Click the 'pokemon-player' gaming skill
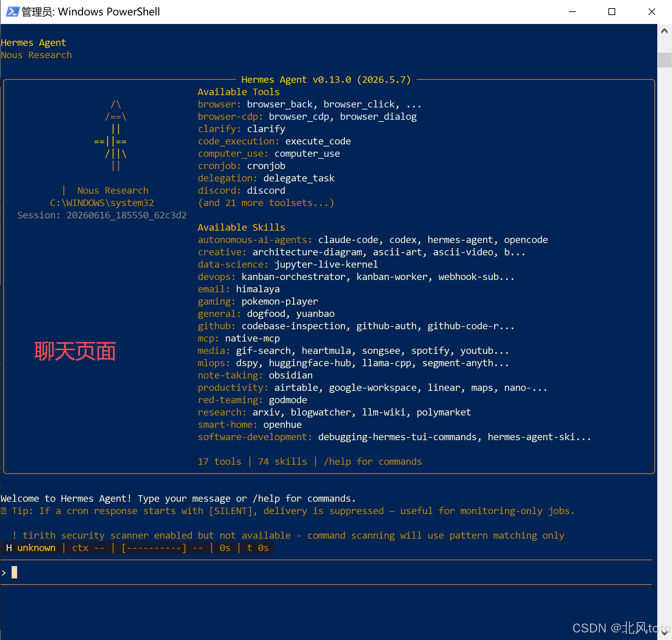The width and height of the screenshot is (672, 640). [x=280, y=302]
